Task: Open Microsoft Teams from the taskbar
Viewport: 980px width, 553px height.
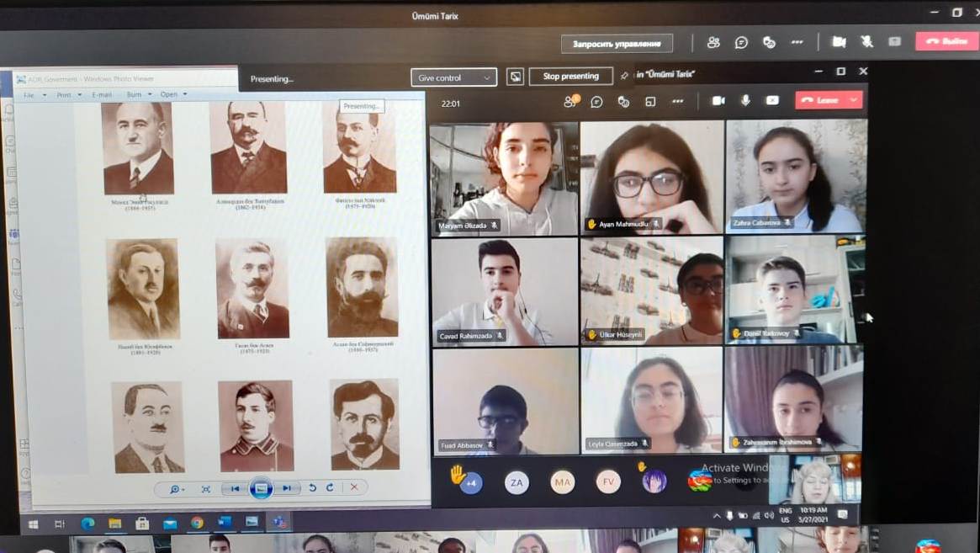Action: (x=278, y=521)
